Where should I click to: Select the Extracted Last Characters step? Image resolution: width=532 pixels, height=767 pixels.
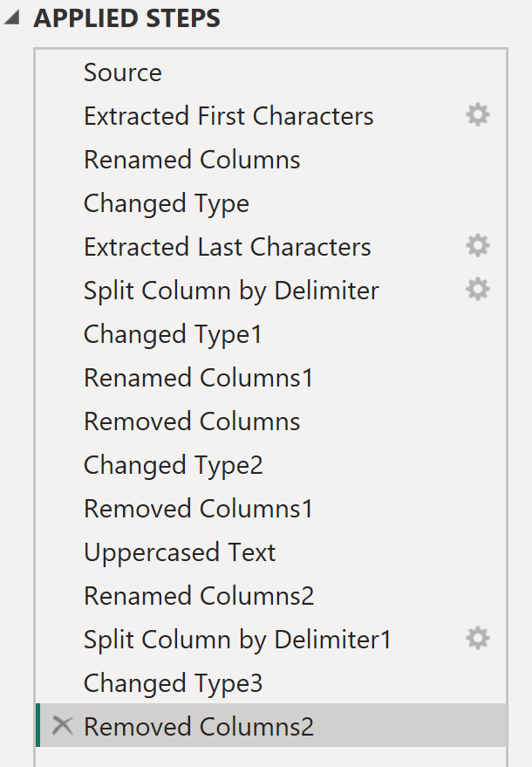point(228,247)
